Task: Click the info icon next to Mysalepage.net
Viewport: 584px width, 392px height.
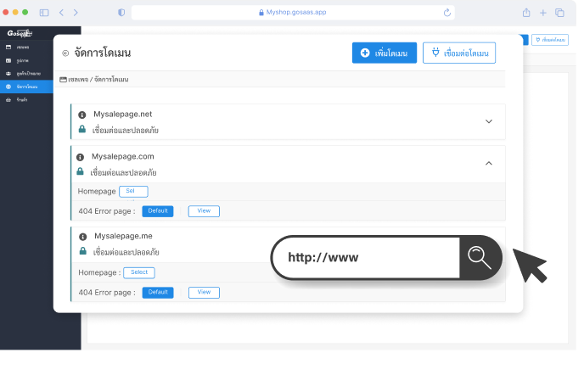Action: click(x=82, y=115)
